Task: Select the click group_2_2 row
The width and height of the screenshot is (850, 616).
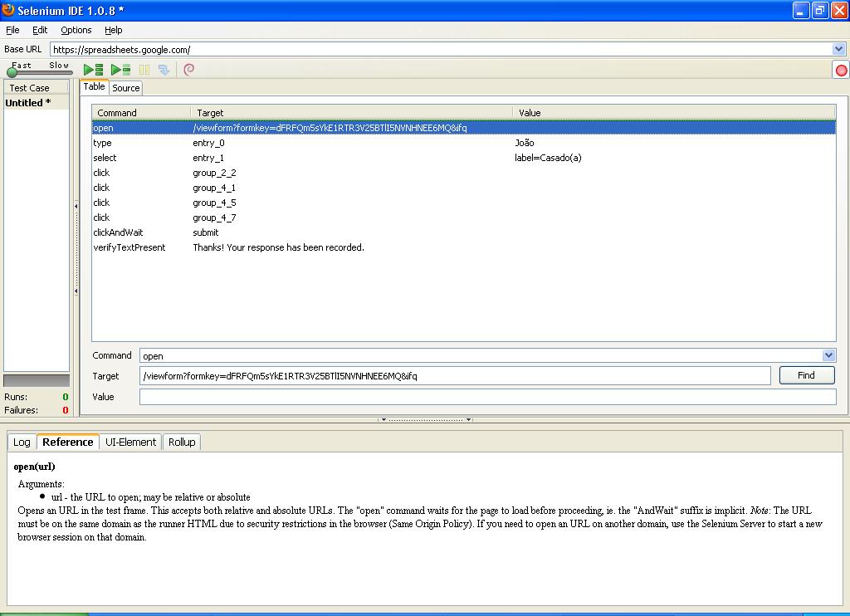Action: [463, 173]
